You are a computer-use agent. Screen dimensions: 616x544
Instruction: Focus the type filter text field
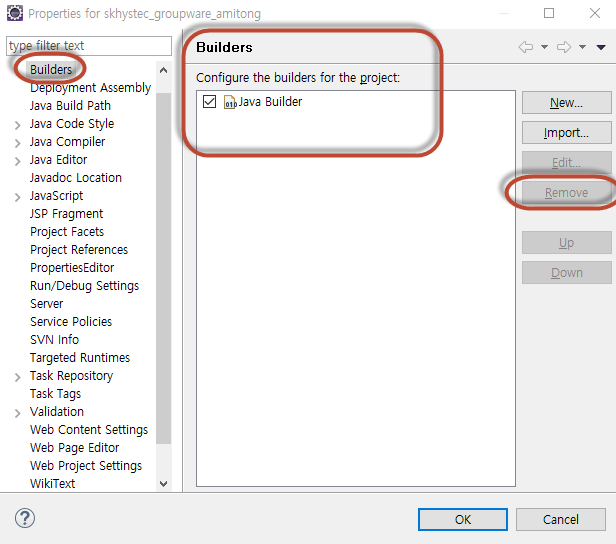pyautogui.click(x=89, y=46)
